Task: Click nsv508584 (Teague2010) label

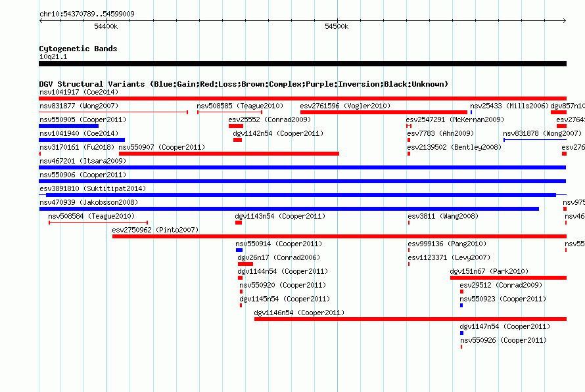Action: 91,216
